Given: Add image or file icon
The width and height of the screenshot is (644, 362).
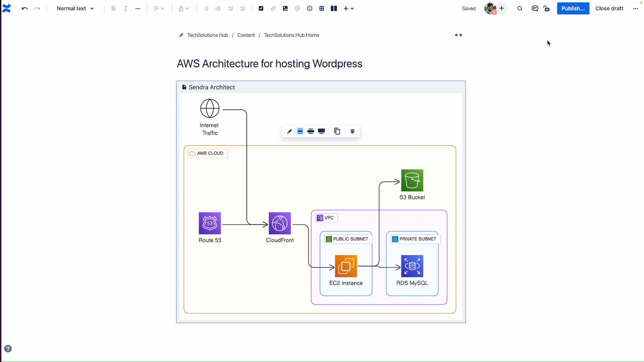Looking at the screenshot, I should [285, 8].
